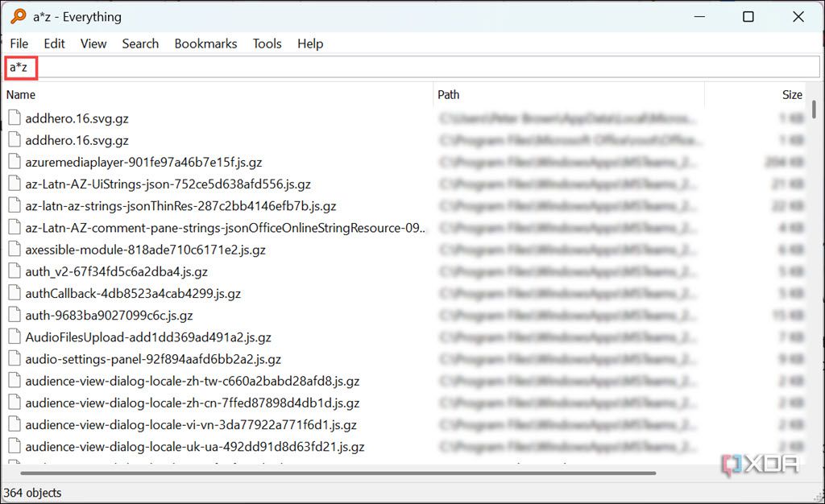Select file name auth_v2-67f34fd5c6a2dba4.js.gz
This screenshot has width=825, height=504.
point(116,271)
